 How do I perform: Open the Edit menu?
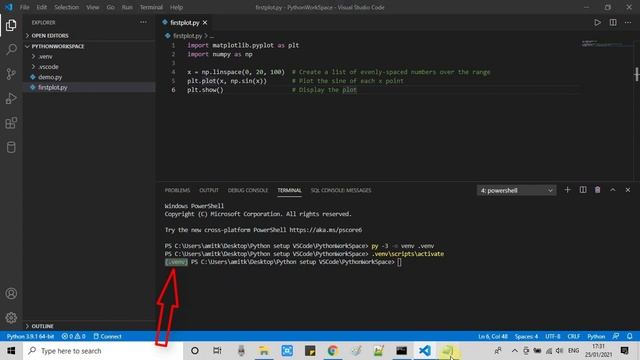point(42,7)
